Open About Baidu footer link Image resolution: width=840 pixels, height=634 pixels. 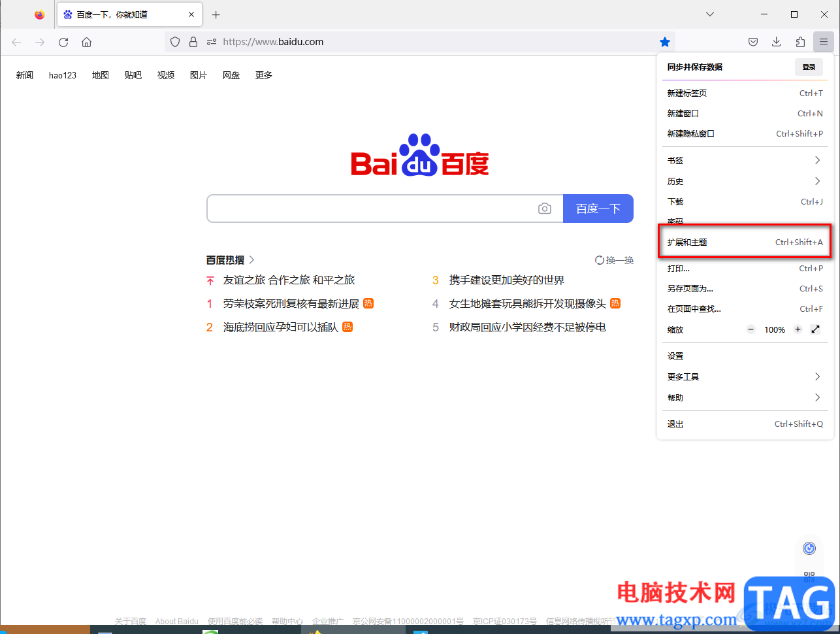tap(177, 621)
